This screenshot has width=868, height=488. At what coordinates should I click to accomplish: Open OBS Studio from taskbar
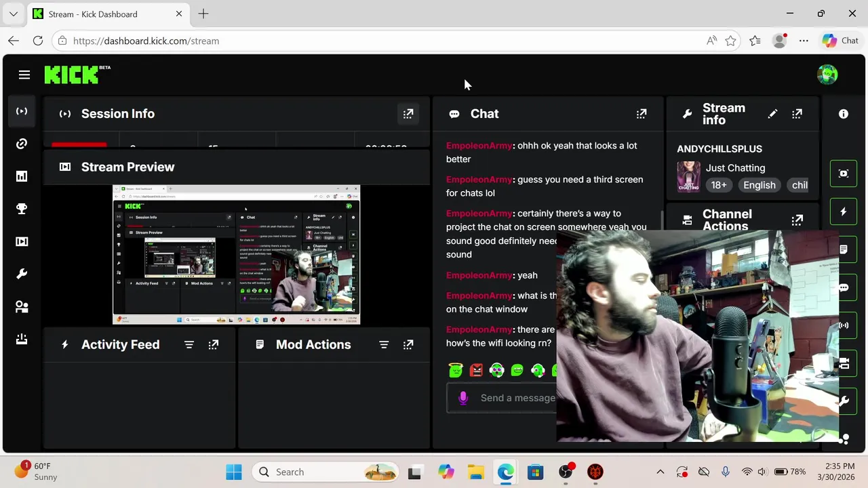[566, 472]
